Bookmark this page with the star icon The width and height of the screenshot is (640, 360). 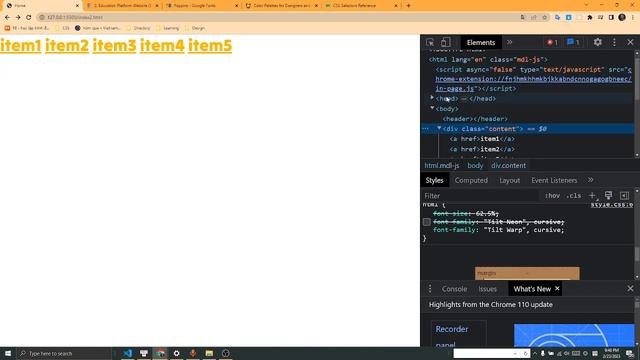(544, 17)
